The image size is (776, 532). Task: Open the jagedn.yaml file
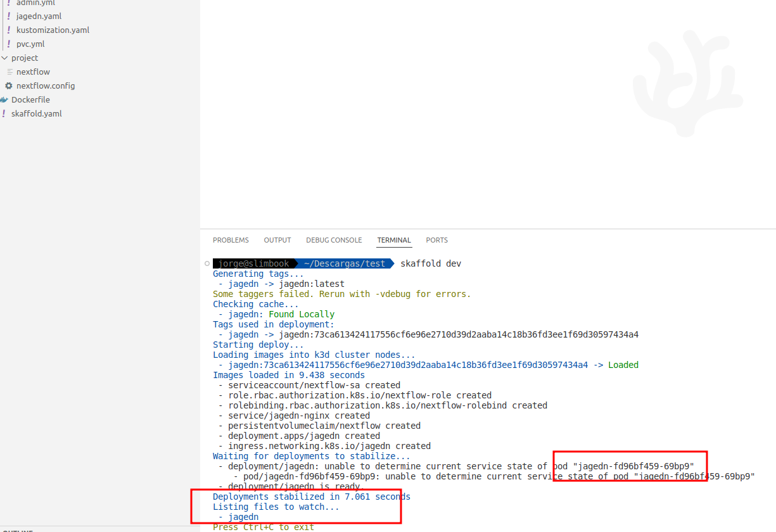tap(39, 16)
